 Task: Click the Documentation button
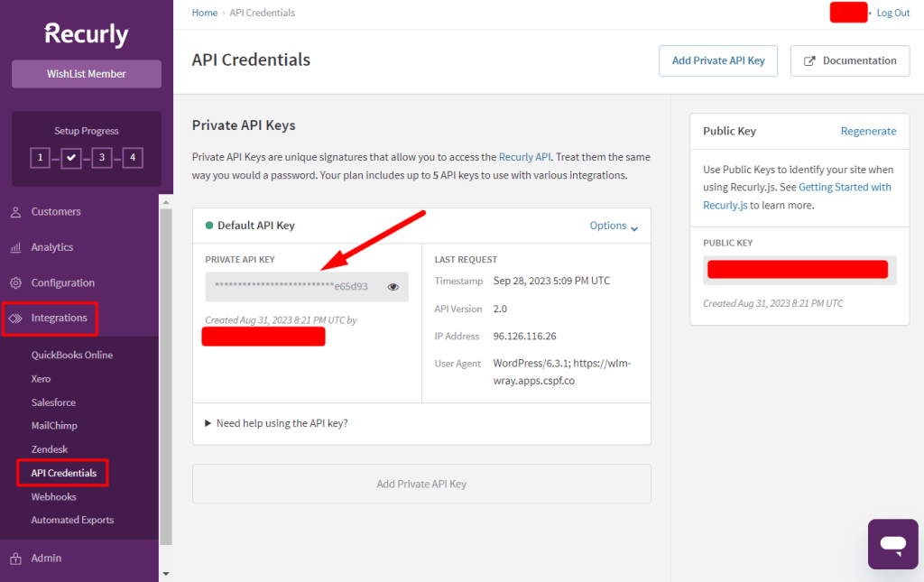coord(849,60)
